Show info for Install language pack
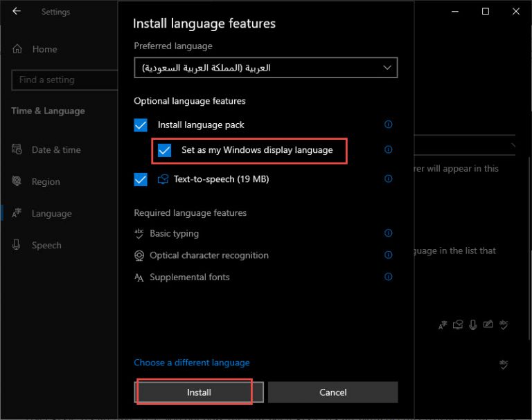 (388, 125)
